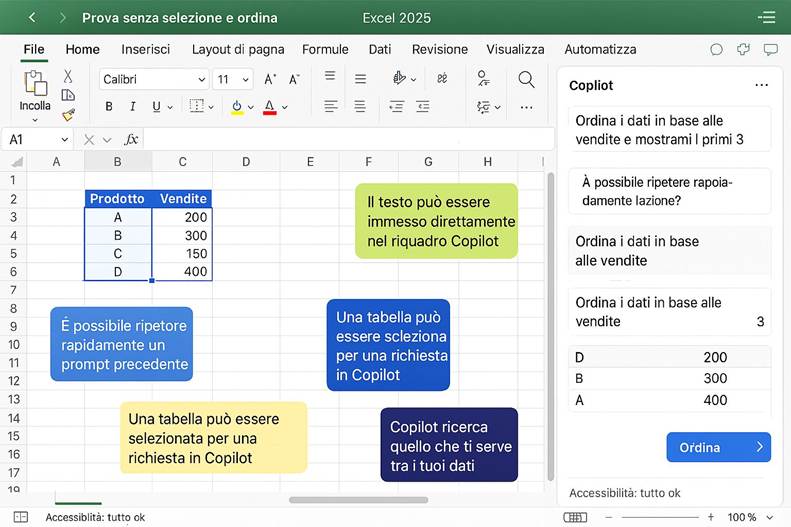Screen dimensions: 791x527
Task: Click in the formula bar input
Action: pos(348,139)
